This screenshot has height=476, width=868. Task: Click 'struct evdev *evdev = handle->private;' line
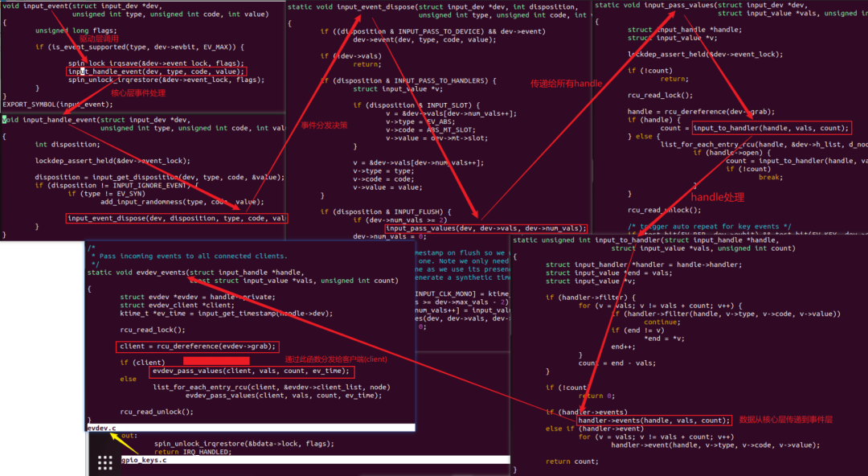click(197, 297)
